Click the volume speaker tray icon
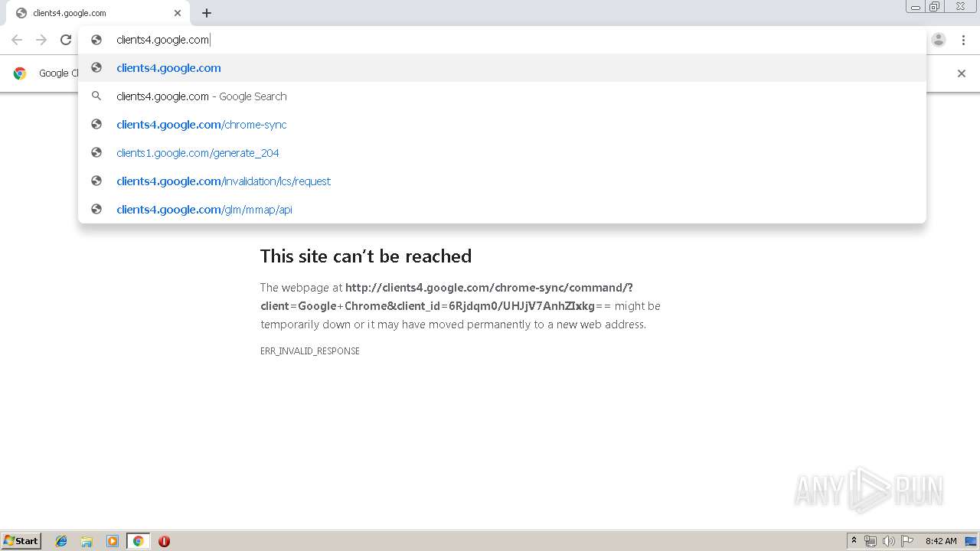This screenshot has width=980, height=551. point(889,541)
